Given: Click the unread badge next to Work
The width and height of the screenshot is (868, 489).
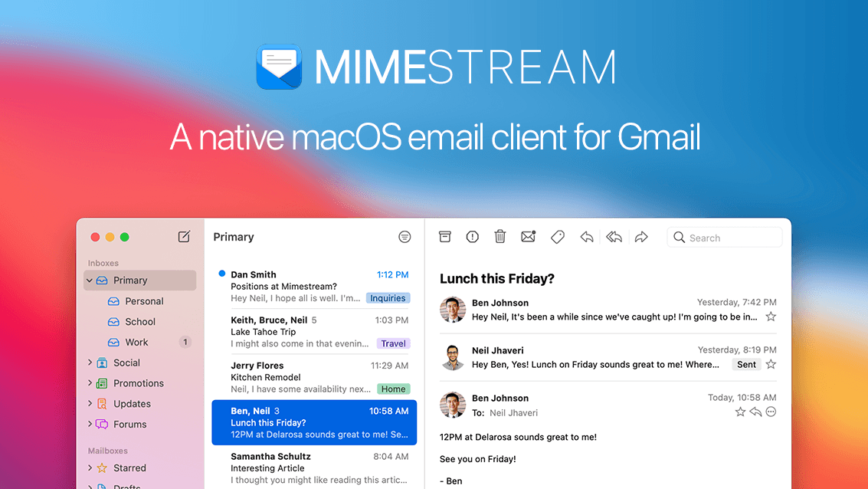Looking at the screenshot, I should pyautogui.click(x=185, y=343).
